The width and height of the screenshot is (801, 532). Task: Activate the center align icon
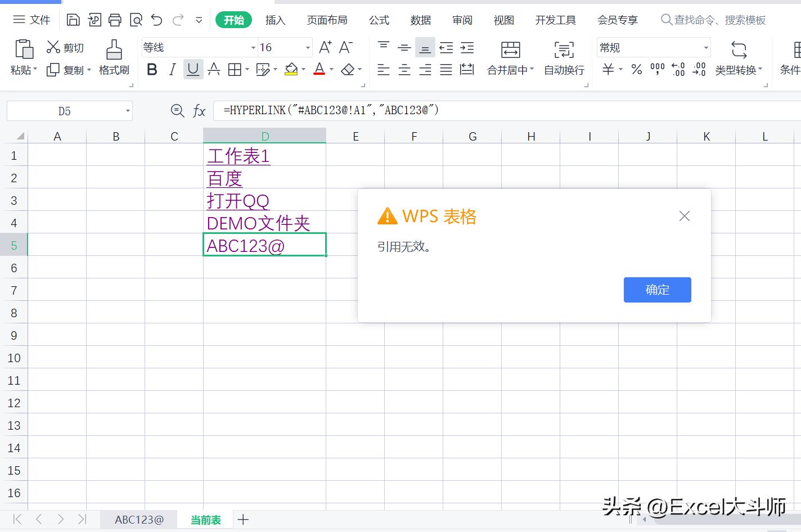404,69
